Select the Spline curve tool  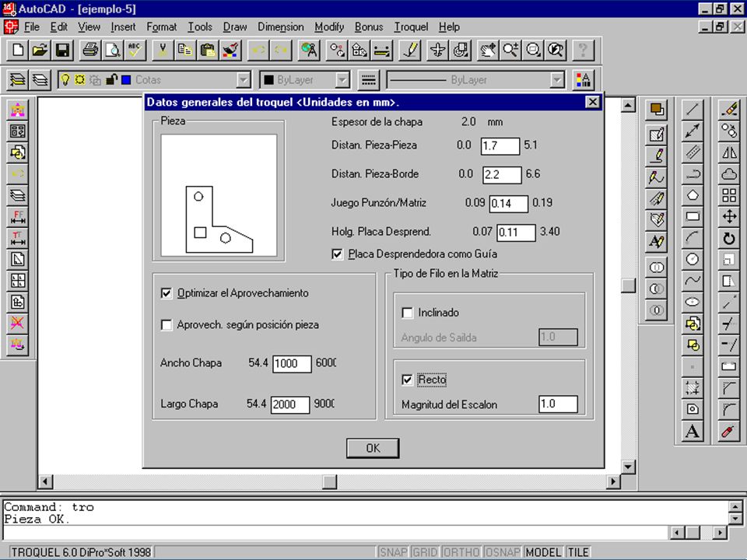[x=693, y=281]
